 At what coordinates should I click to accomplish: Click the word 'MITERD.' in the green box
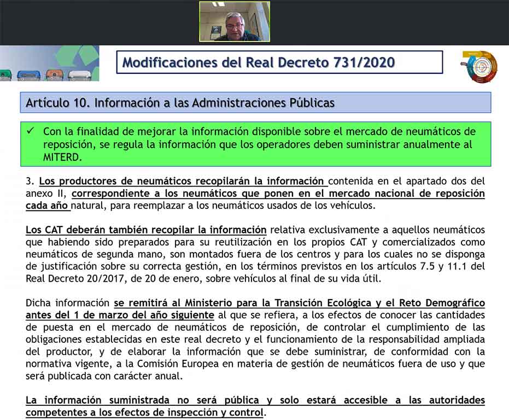(62, 157)
